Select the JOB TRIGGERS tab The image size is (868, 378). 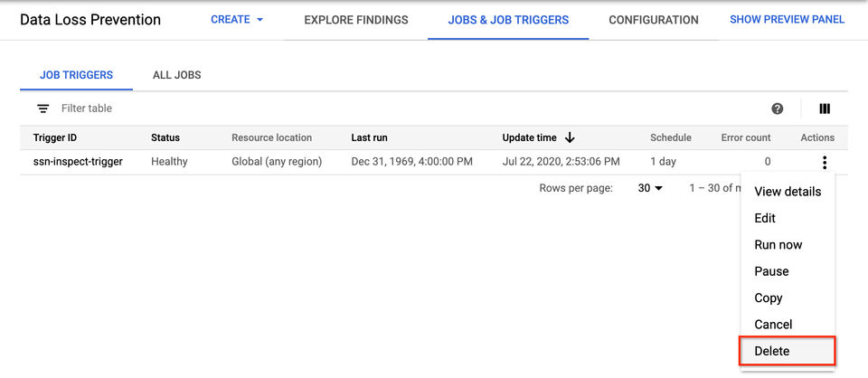click(x=76, y=75)
